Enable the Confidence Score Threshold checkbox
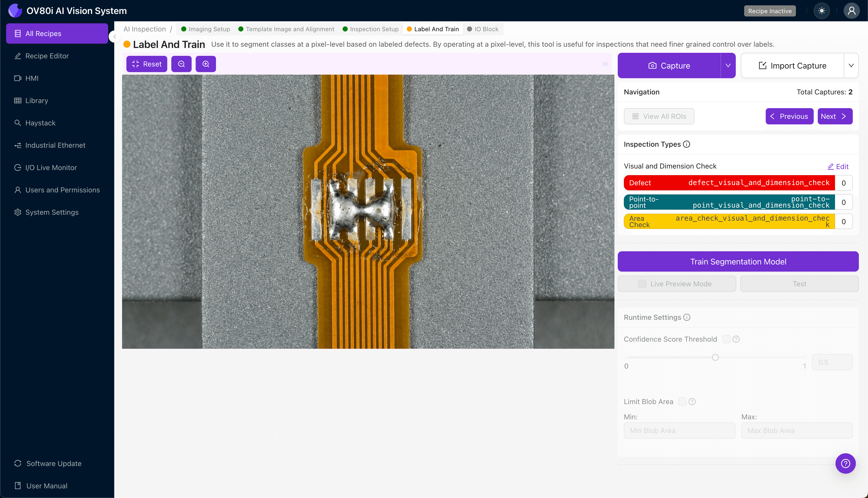Screen dimensions: 868x498 point(726,339)
